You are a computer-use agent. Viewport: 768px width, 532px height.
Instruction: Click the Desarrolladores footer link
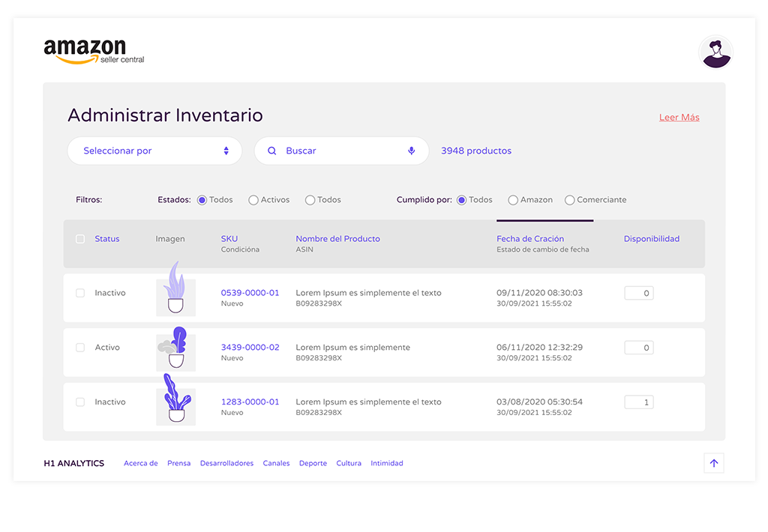pos(226,463)
